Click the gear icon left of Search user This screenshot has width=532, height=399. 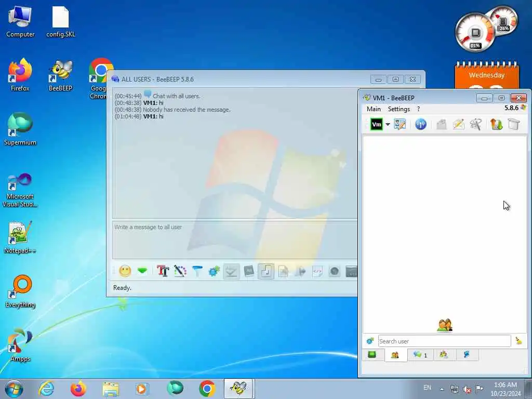(x=370, y=341)
